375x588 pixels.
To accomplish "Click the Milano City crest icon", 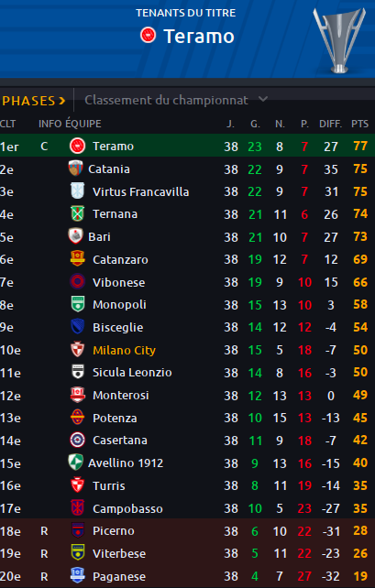I will point(78,350).
